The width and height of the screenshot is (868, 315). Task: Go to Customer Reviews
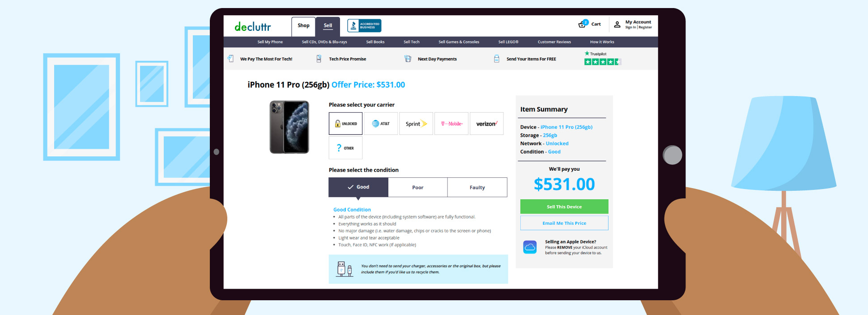click(554, 42)
